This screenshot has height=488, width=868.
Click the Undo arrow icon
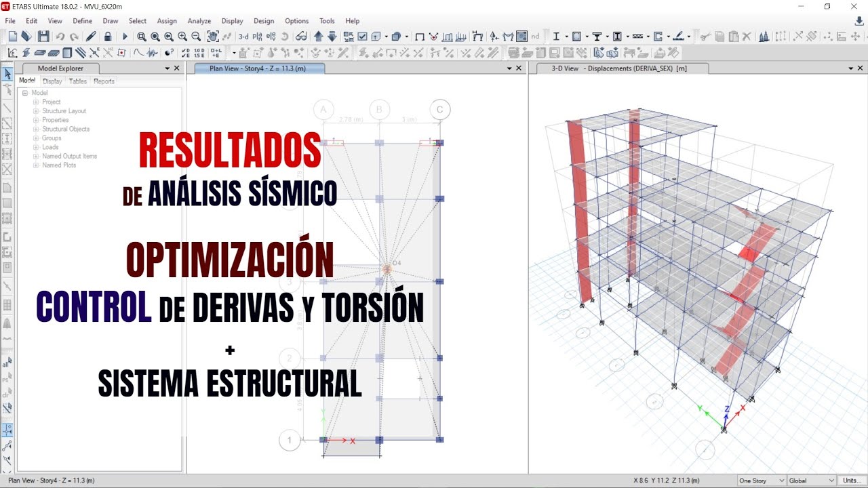point(60,36)
